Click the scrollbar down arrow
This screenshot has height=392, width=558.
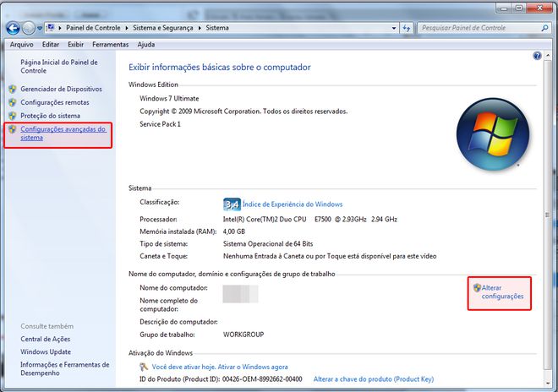pos(548,383)
